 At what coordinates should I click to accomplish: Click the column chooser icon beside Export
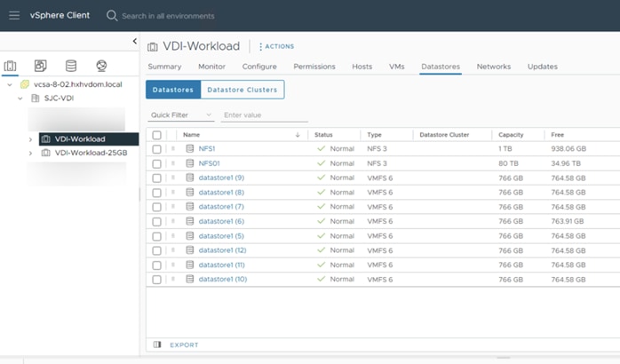click(157, 344)
